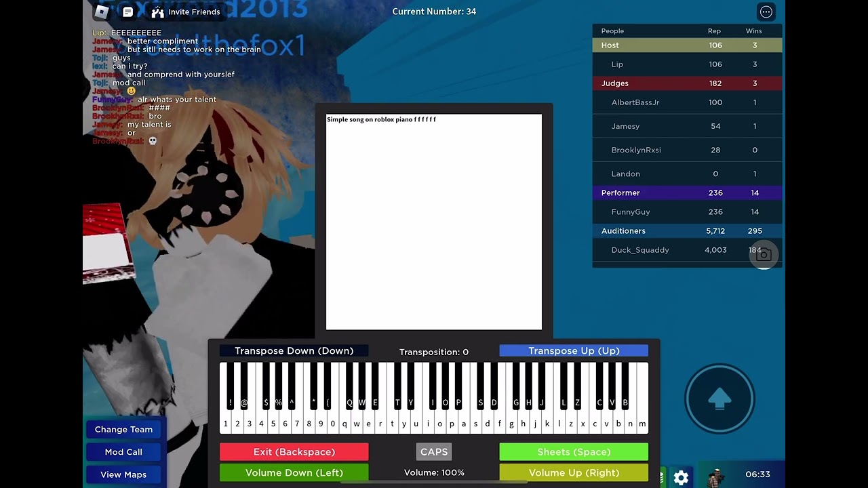Viewport: 868px width, 488px height.
Task: Click the chat message 'alr whats your talent'
Action: [177, 100]
